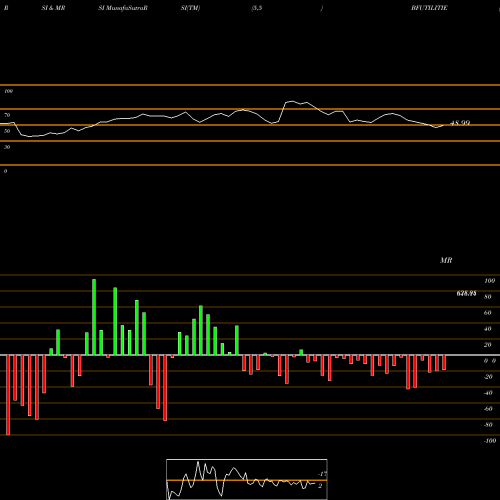Click the '-17' value in the mini chart

point(322,474)
